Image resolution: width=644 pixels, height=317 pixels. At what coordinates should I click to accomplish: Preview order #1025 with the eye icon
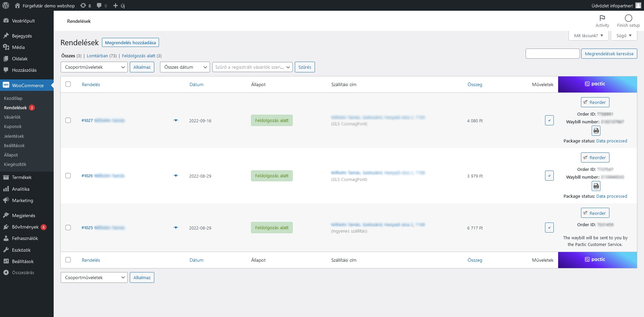176,228
